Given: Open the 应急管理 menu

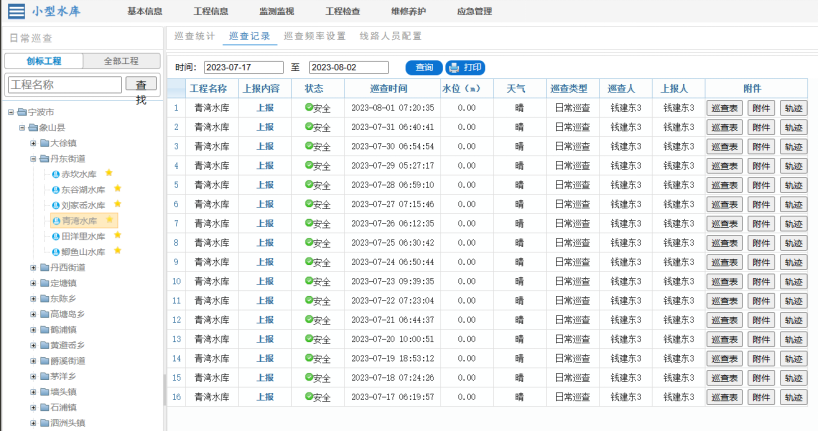Looking at the screenshot, I should [x=474, y=11].
